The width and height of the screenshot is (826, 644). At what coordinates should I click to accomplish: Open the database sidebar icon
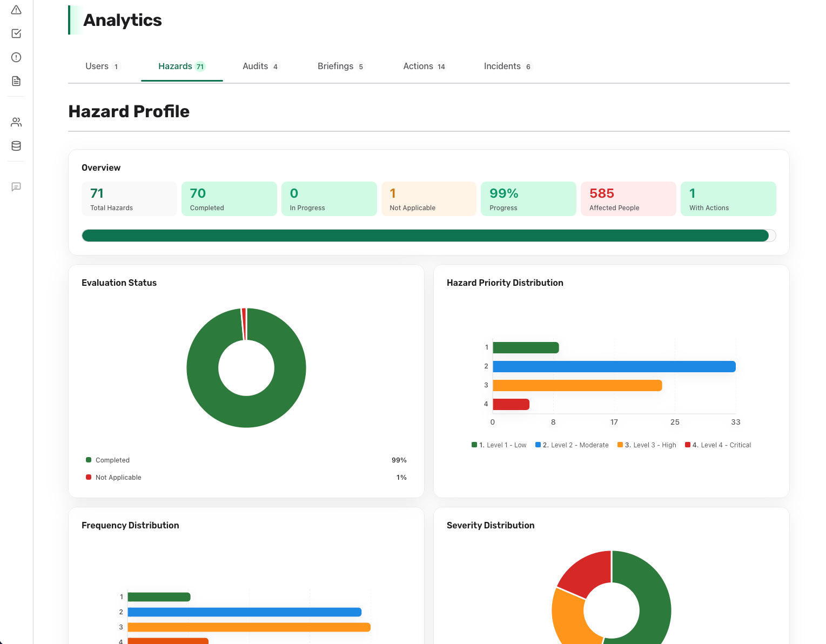[x=16, y=146]
